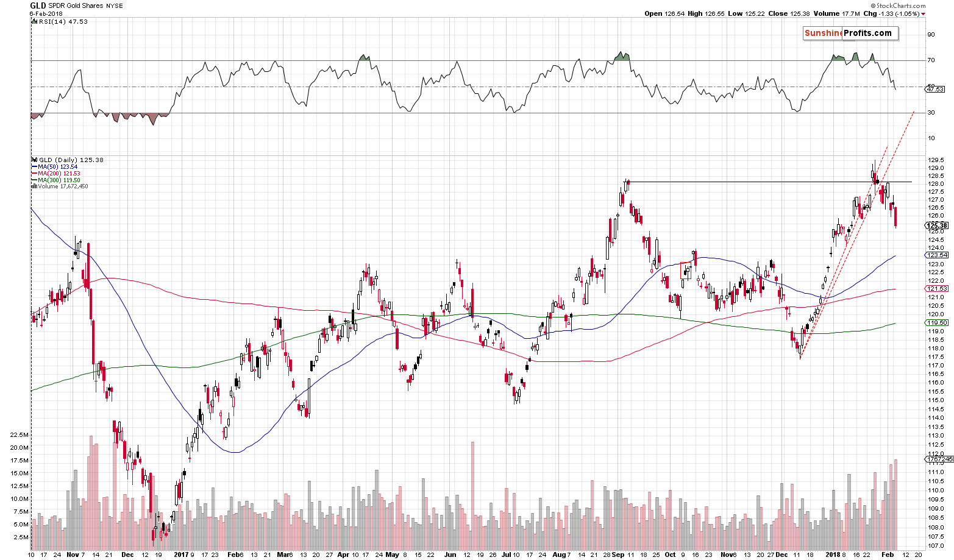Click the 17672450 volume tag on axis
This screenshot has height=560, width=954.
click(x=939, y=459)
